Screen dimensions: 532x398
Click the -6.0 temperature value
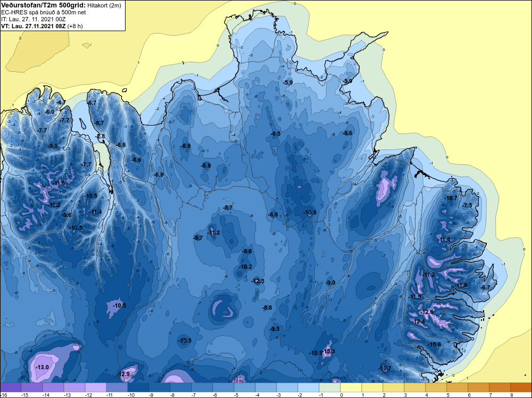coord(50,112)
